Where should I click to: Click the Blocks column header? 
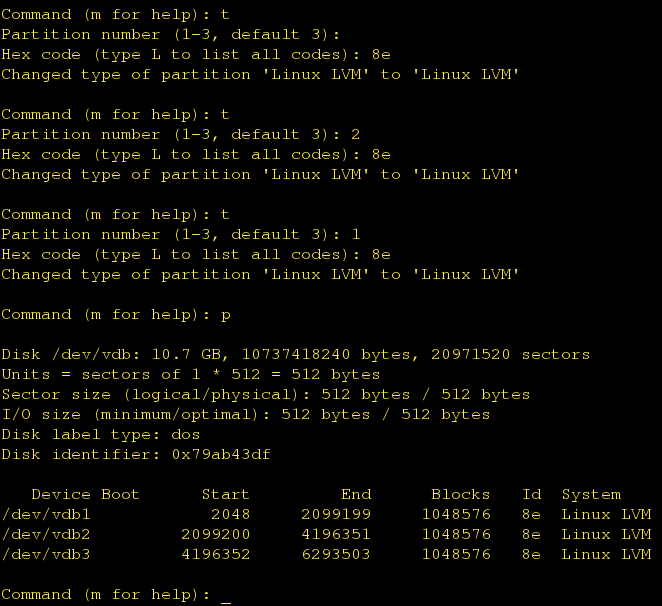[461, 494]
